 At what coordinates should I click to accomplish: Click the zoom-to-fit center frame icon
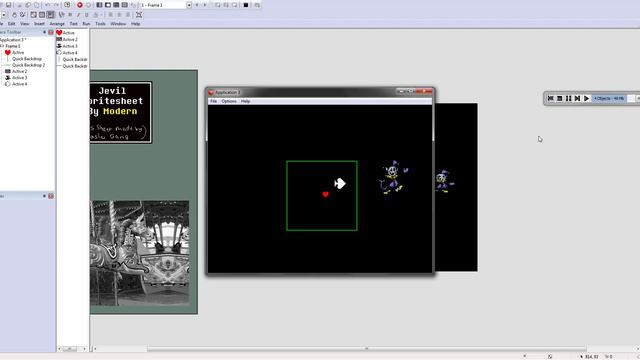pyautogui.click(x=139, y=15)
